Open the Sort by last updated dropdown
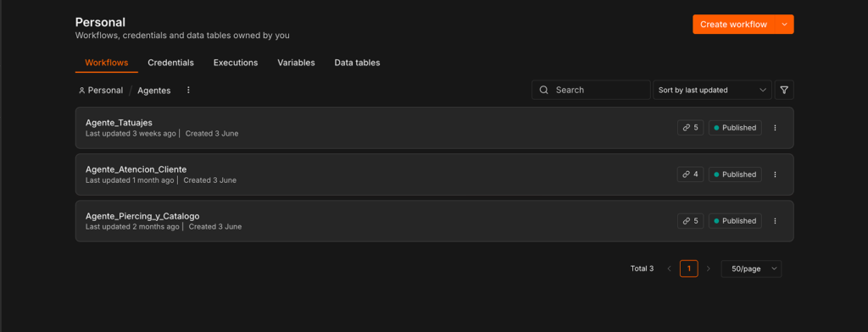This screenshot has width=868, height=332. point(712,90)
